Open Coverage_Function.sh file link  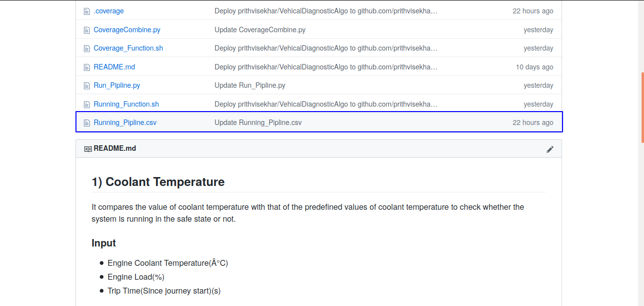(128, 48)
